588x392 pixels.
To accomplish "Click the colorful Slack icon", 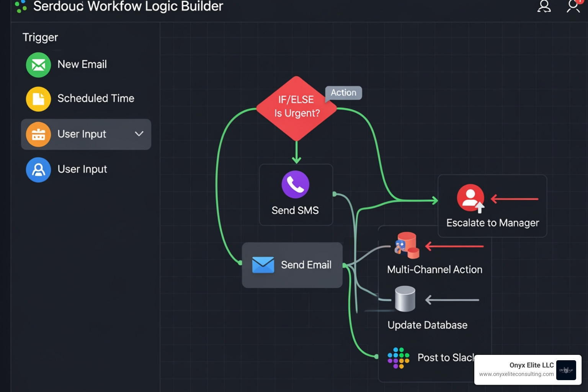I will pos(399,358).
